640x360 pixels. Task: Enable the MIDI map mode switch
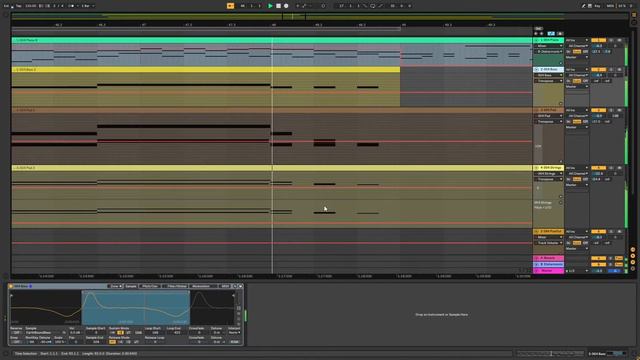[x=610, y=6]
